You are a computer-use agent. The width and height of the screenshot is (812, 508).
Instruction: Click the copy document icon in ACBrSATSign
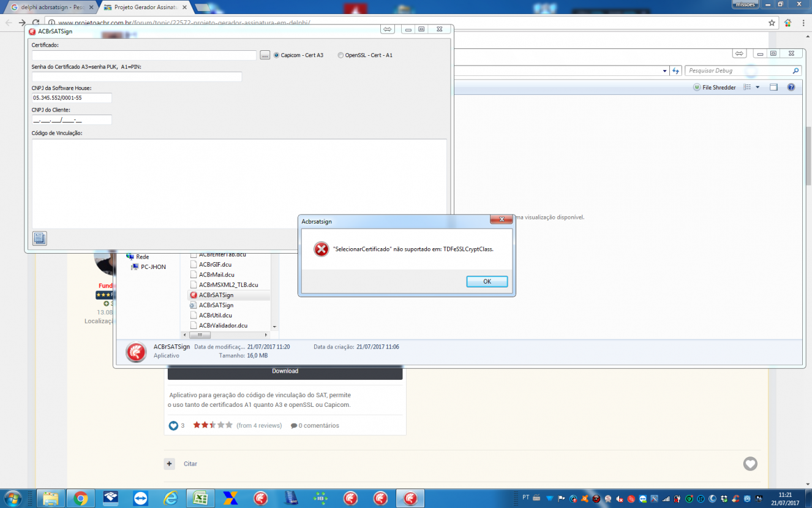tap(39, 238)
